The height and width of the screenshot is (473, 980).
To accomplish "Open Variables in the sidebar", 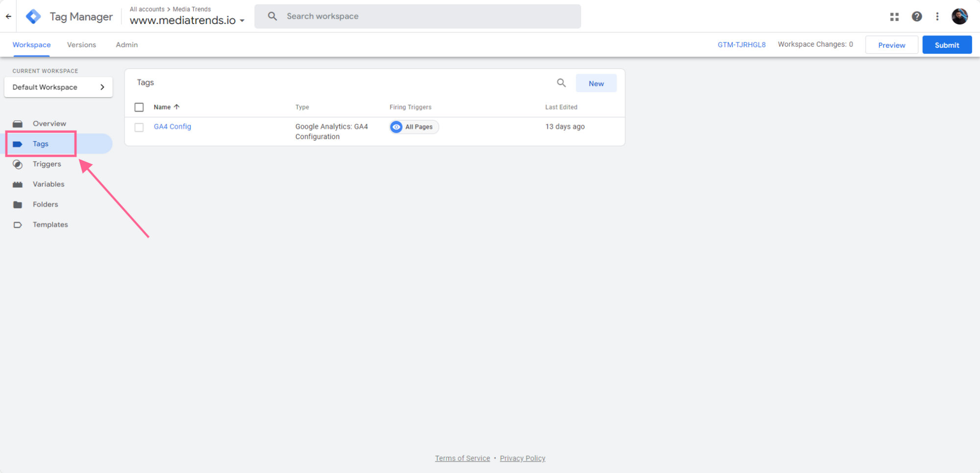I will (49, 184).
